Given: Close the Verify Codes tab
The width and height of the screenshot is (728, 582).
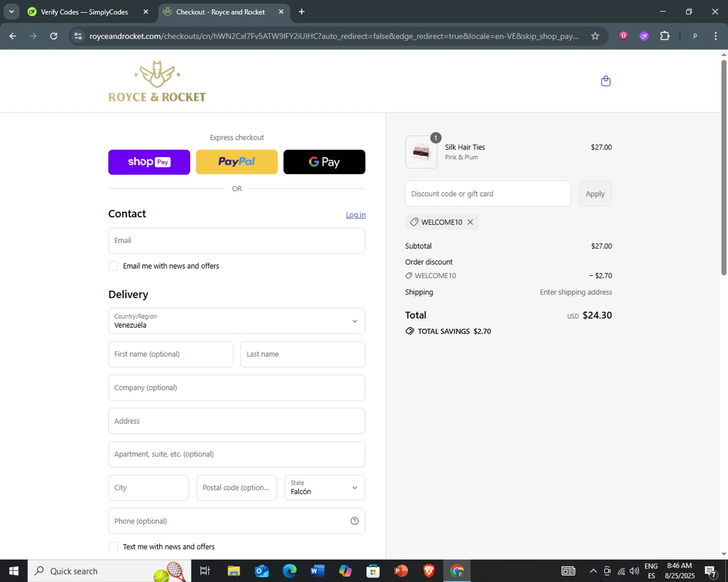Looking at the screenshot, I should pos(146,12).
